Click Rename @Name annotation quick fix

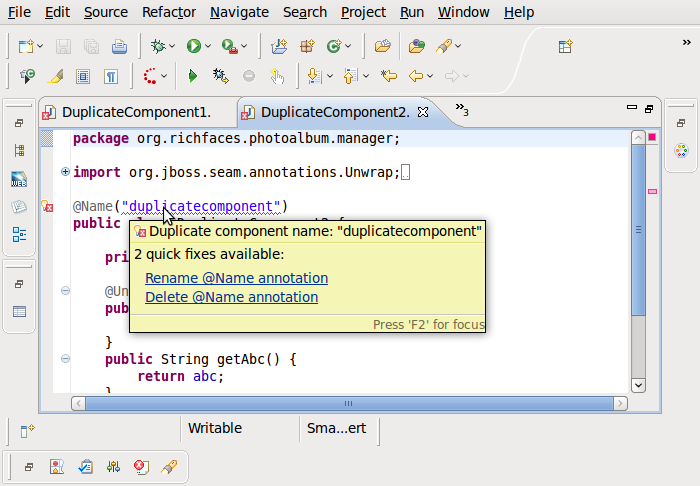pyautogui.click(x=236, y=278)
